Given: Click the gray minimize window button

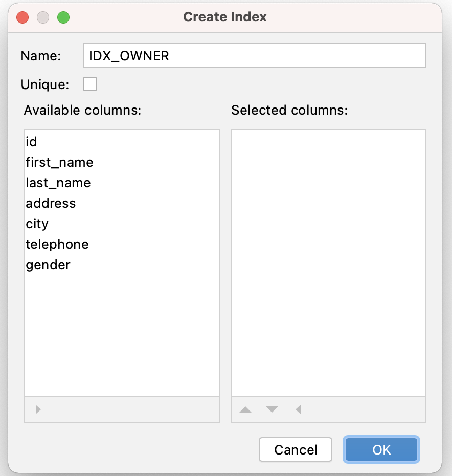Looking at the screenshot, I should 43,17.
